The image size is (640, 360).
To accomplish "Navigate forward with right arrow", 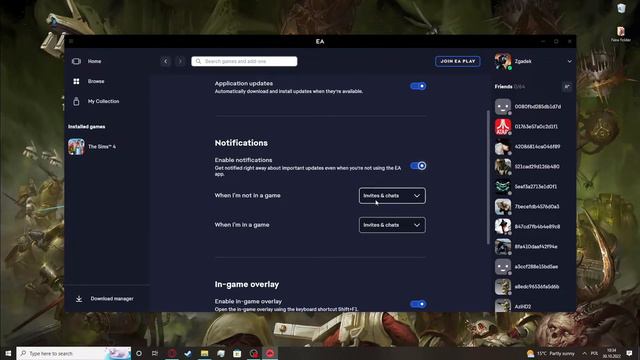I will [x=180, y=61].
